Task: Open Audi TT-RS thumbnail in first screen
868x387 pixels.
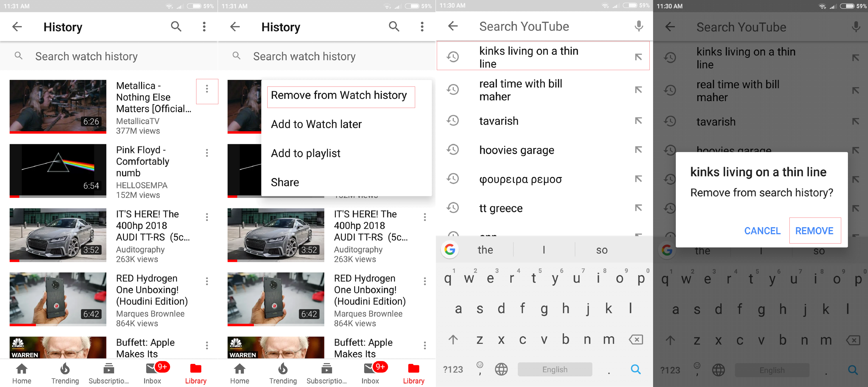Action: 58,235
